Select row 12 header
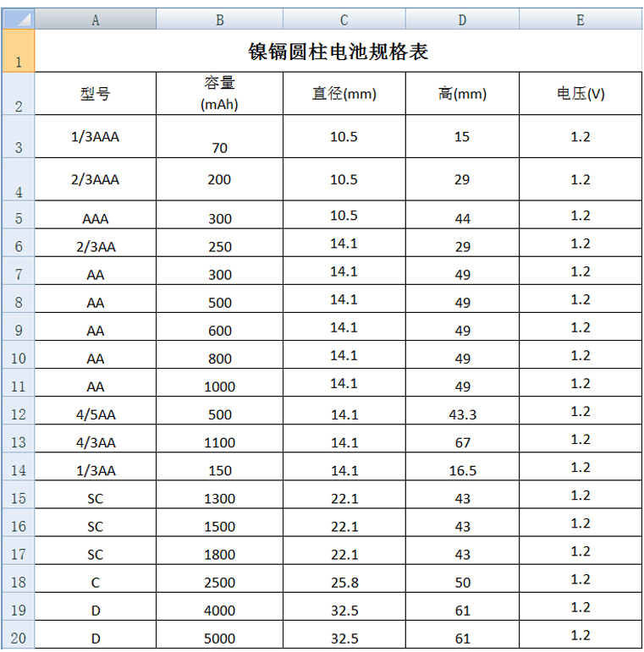The height and width of the screenshot is (652, 644). coord(19,410)
